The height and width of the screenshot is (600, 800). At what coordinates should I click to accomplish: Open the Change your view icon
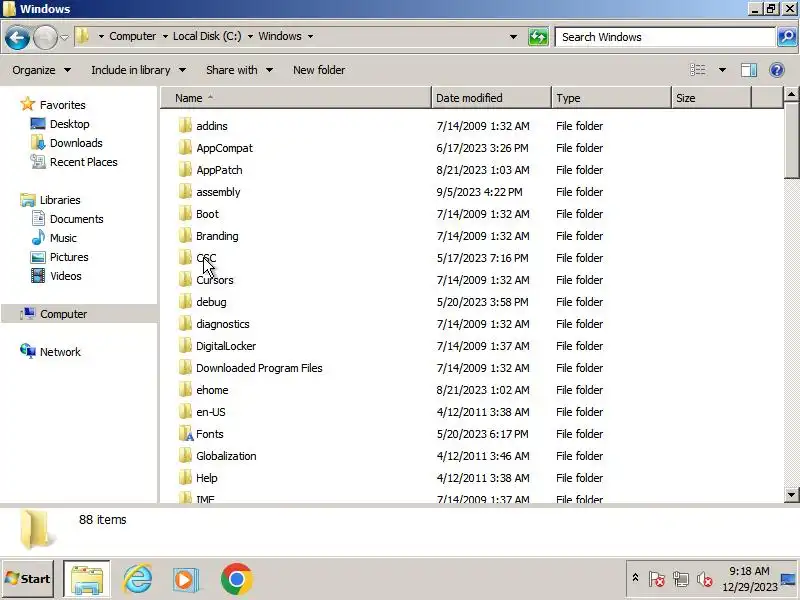coord(698,70)
